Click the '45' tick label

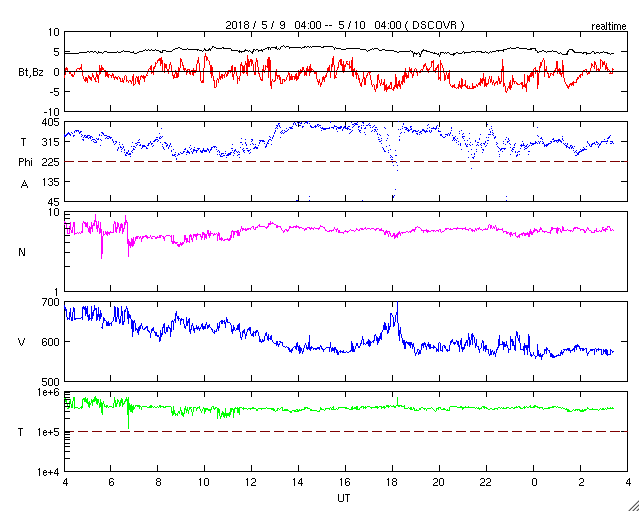(54, 202)
